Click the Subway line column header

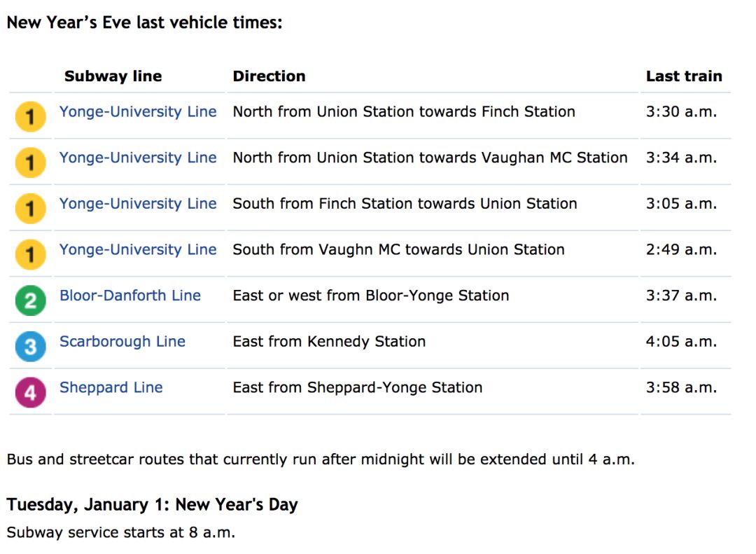tap(113, 76)
